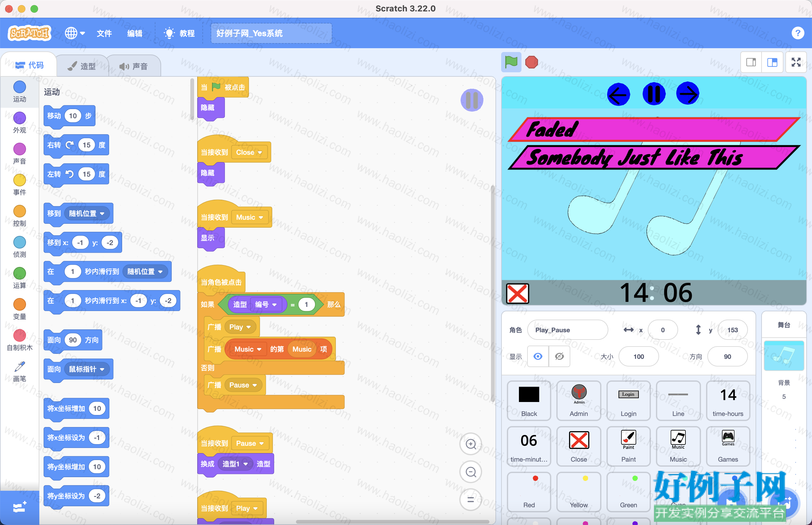Open the Close broadcast dropdown in hat block

pyautogui.click(x=249, y=152)
